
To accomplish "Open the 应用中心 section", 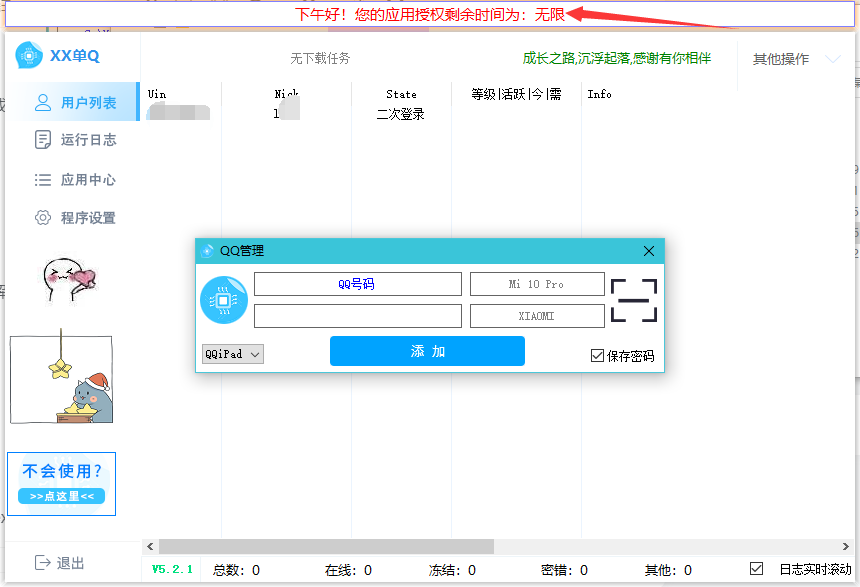I will 75,181.
